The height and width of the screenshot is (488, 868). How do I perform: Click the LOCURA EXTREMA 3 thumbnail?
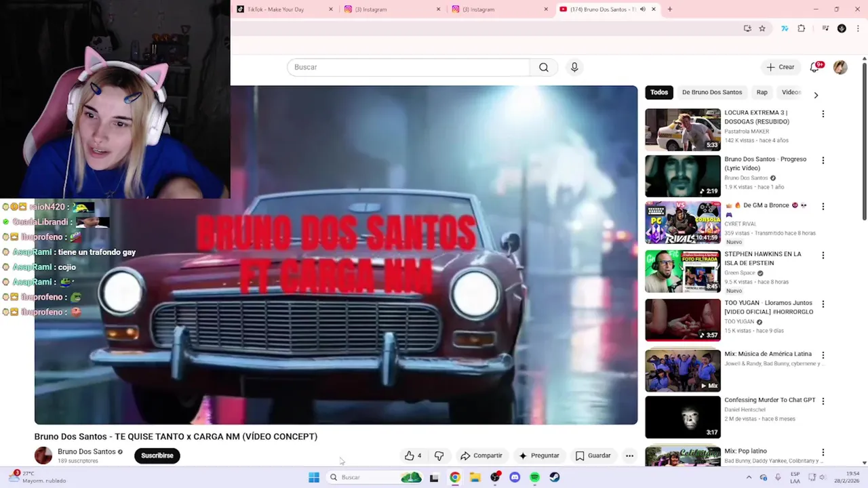683,129
